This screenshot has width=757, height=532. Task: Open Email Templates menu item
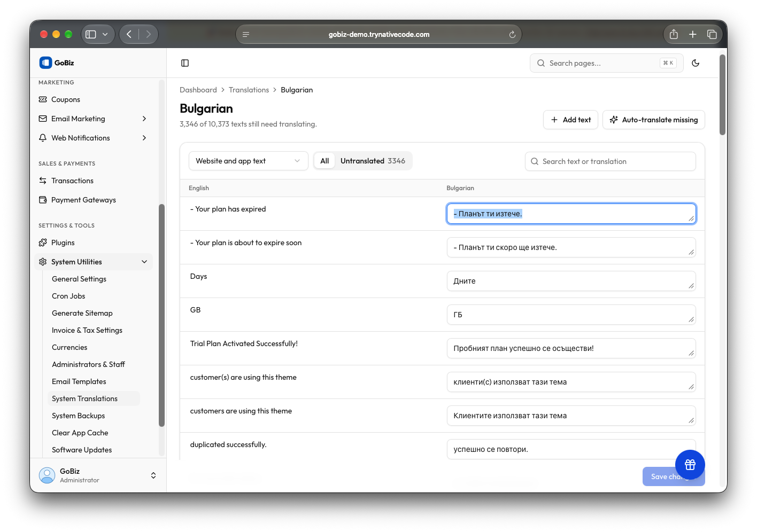click(x=79, y=381)
